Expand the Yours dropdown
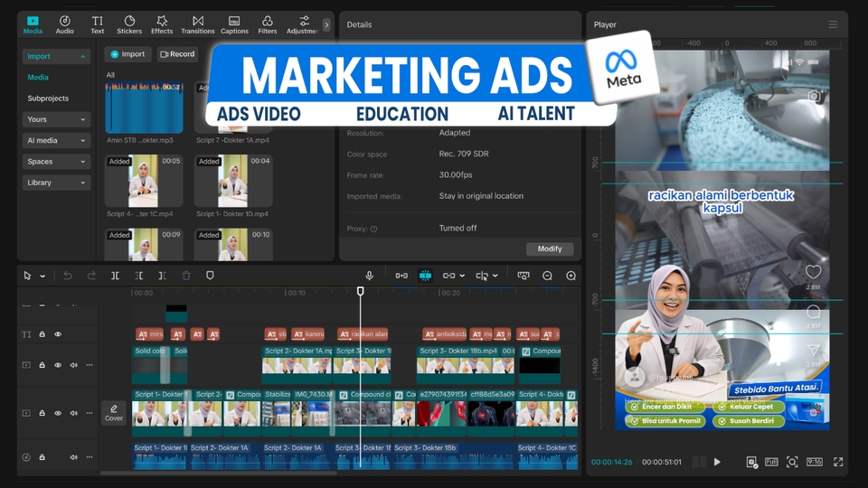This screenshot has width=868, height=488. [x=56, y=119]
